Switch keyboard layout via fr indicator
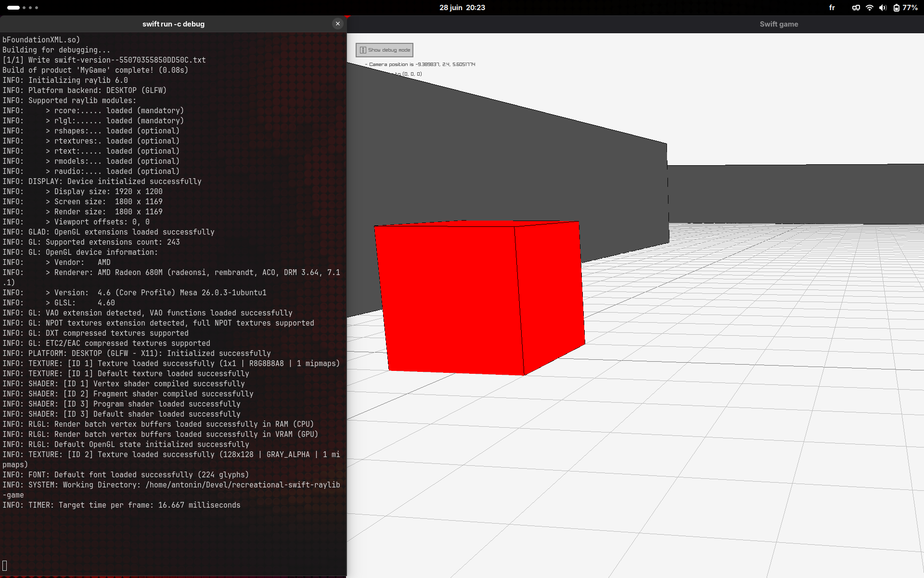The image size is (924, 578). click(x=832, y=8)
